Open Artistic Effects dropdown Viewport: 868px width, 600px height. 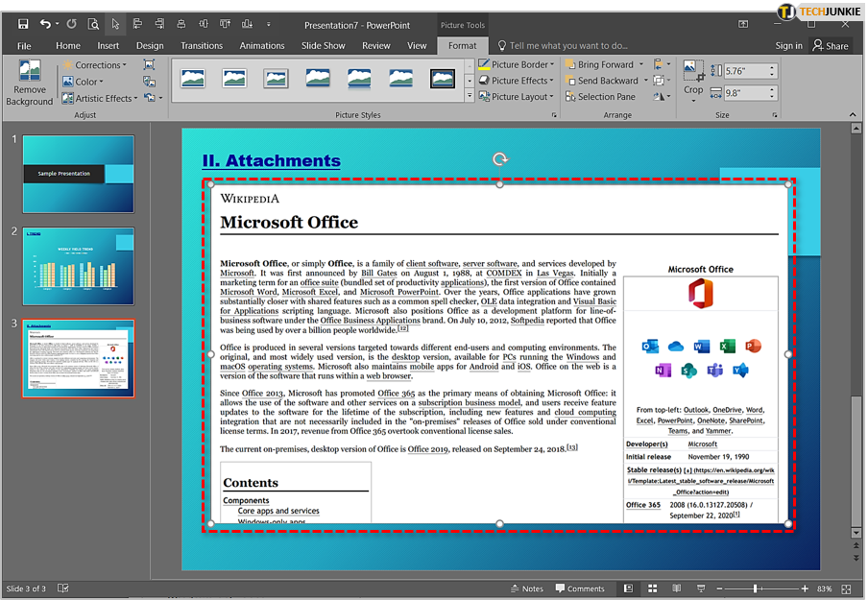tap(100, 98)
